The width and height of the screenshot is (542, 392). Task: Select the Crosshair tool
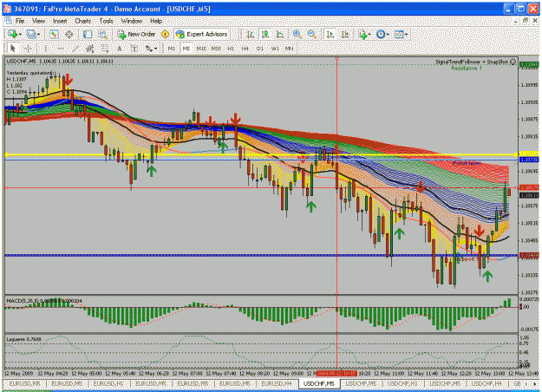point(29,49)
